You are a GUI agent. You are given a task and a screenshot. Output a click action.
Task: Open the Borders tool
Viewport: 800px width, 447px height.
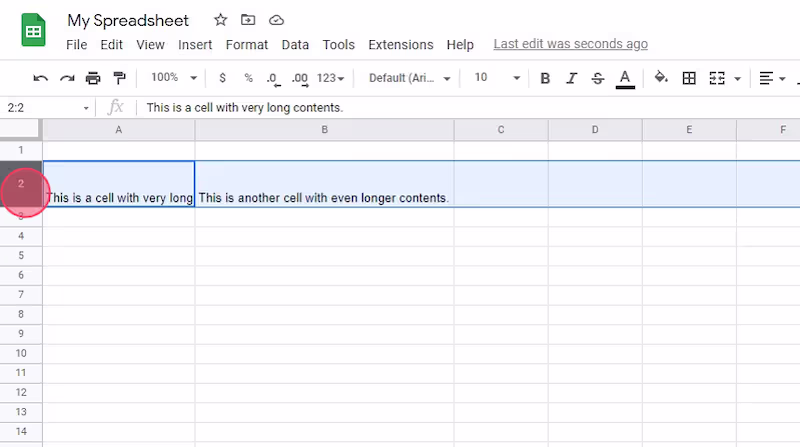689,78
